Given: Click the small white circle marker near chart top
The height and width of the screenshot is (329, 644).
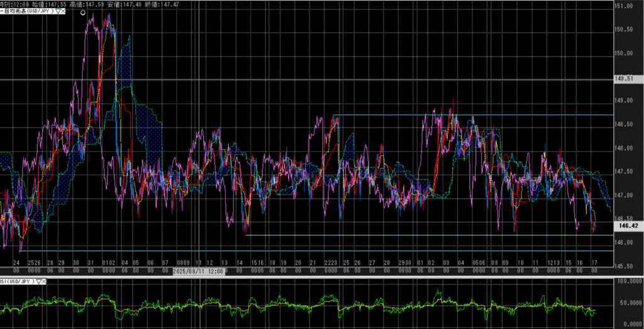Looking at the screenshot, I should [83, 13].
